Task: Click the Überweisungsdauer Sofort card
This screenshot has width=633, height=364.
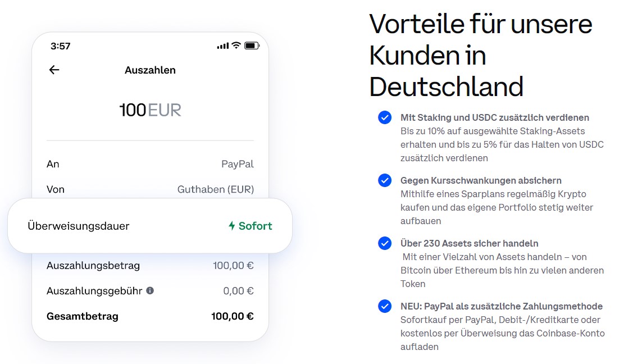Action: tap(150, 226)
